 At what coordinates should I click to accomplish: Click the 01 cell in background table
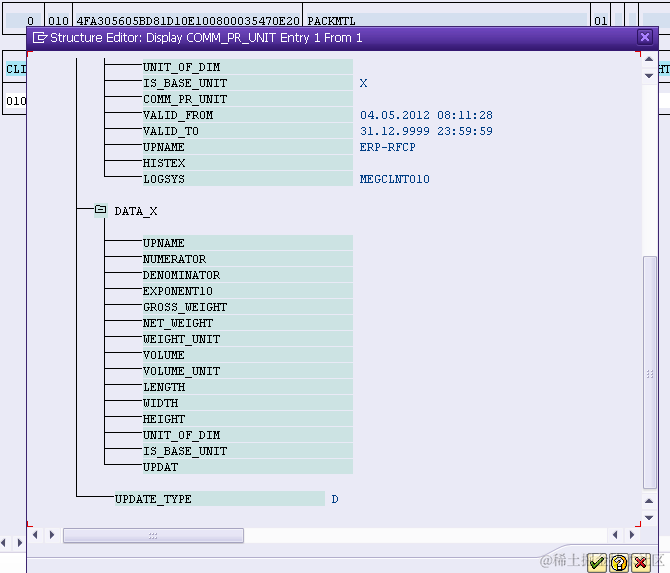[x=600, y=20]
